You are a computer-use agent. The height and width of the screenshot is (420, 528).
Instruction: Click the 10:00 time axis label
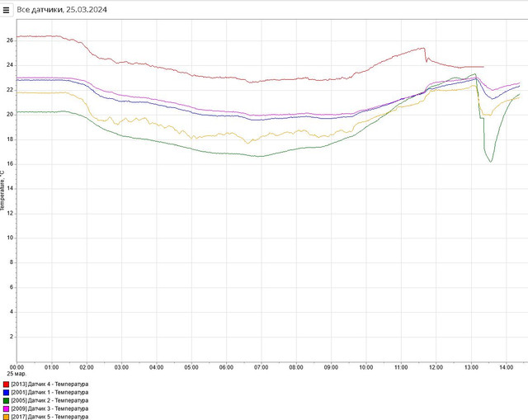click(366, 367)
